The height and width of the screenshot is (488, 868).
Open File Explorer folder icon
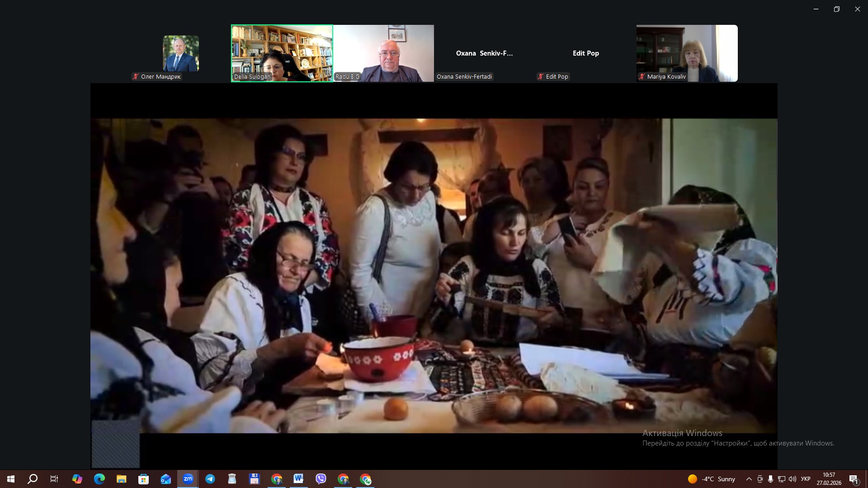(122, 479)
